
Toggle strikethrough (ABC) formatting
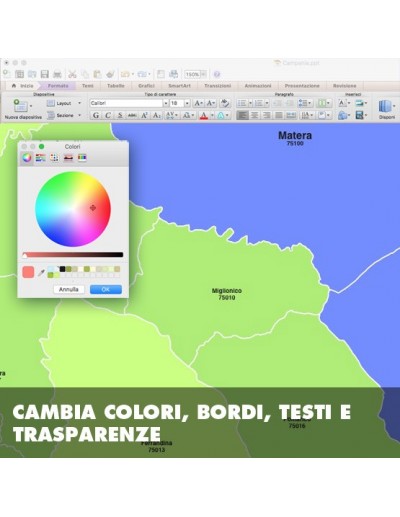[x=132, y=115]
